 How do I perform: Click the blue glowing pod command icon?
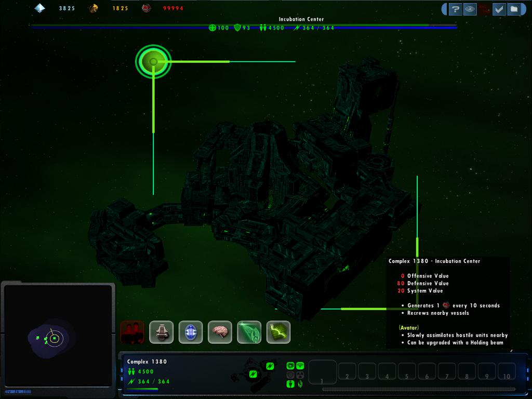tap(191, 332)
